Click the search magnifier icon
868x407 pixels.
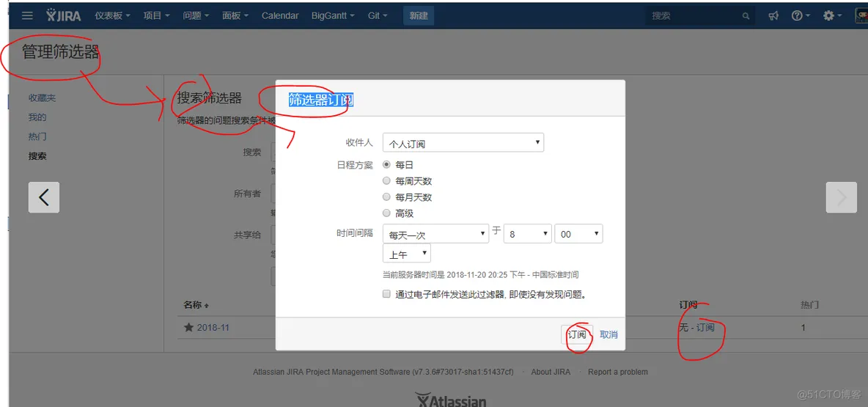[746, 16]
